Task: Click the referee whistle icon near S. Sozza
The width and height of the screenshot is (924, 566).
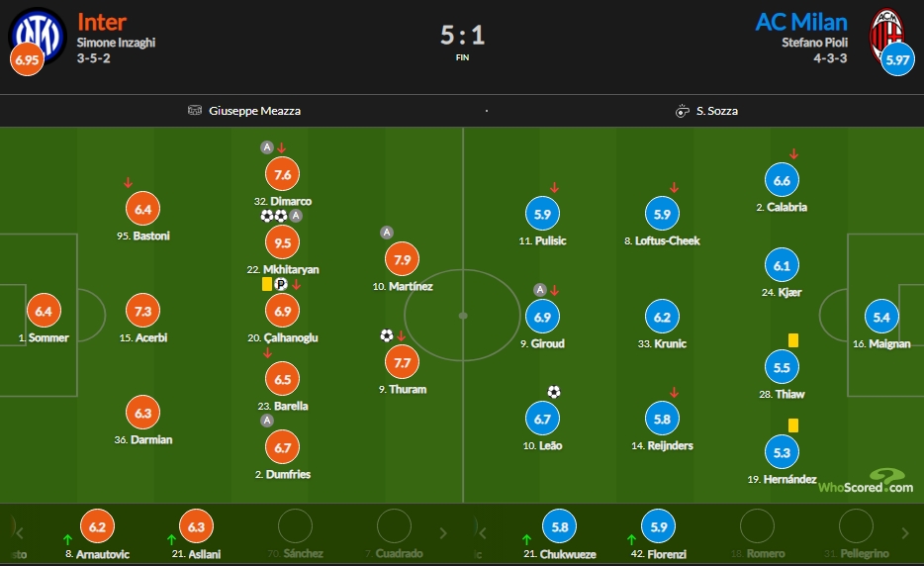Action: 682,111
